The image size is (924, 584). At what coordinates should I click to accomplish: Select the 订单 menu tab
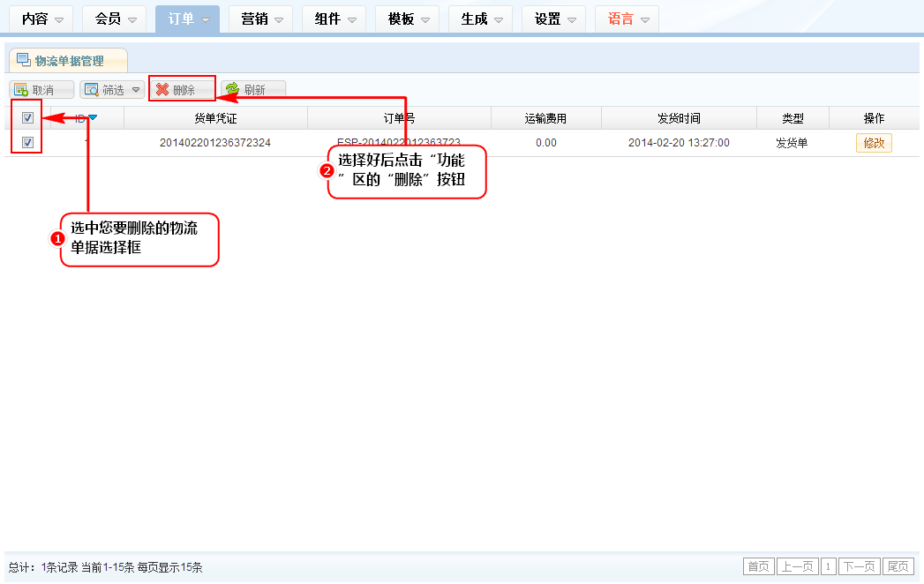tap(188, 19)
